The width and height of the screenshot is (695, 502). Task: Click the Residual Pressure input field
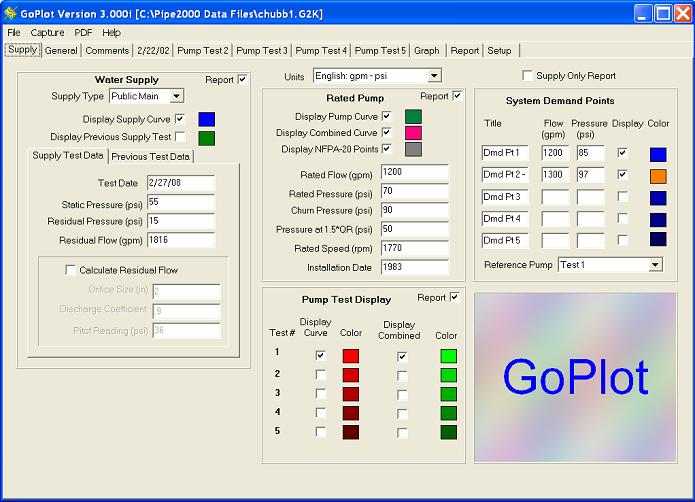coord(181,221)
